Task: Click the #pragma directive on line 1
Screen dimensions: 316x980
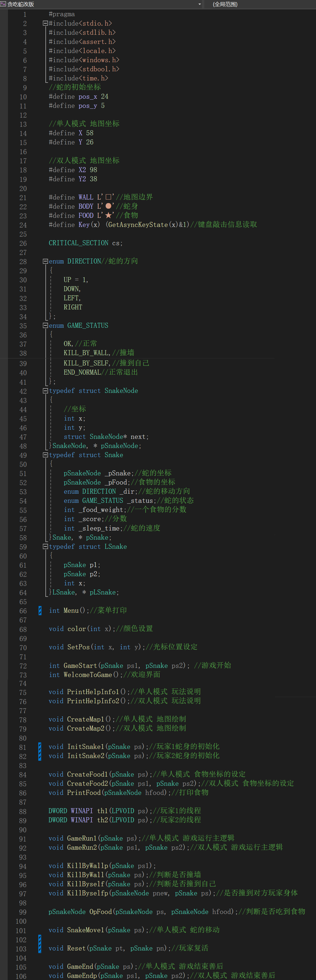Action: coord(62,14)
